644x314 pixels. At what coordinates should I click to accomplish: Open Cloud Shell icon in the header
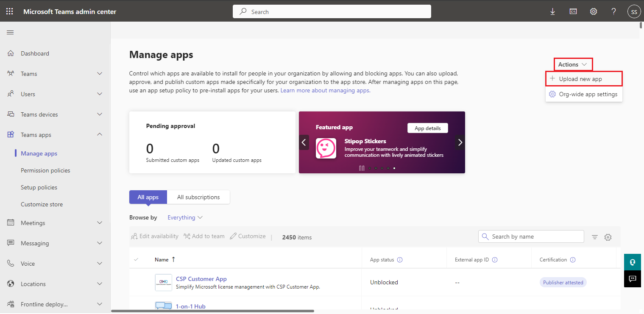573,11
